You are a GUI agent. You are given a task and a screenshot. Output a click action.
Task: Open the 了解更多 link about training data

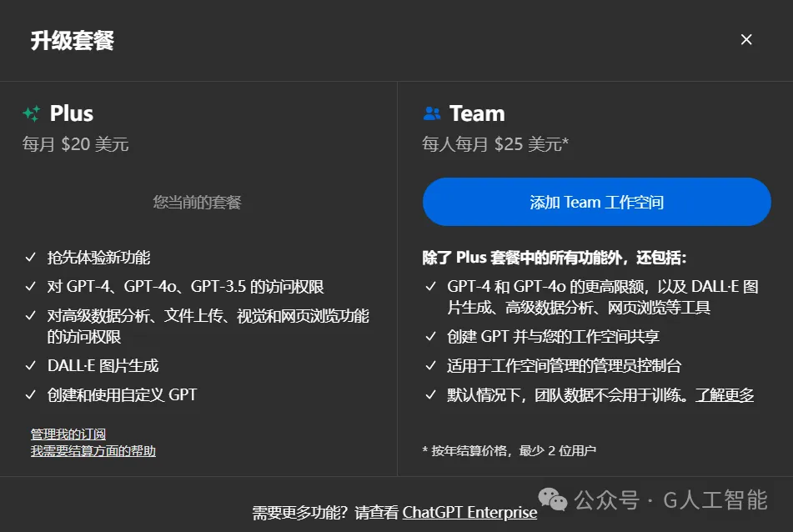725,395
